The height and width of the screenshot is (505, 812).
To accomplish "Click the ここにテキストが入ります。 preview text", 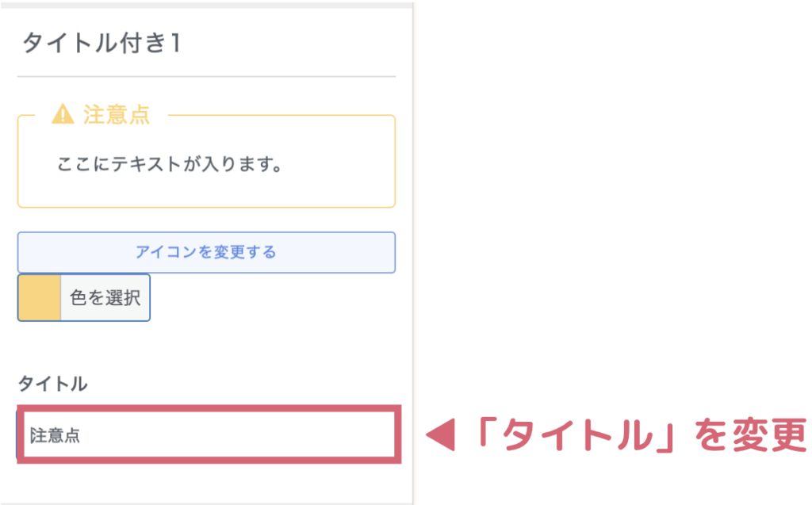I will pos(170,164).
